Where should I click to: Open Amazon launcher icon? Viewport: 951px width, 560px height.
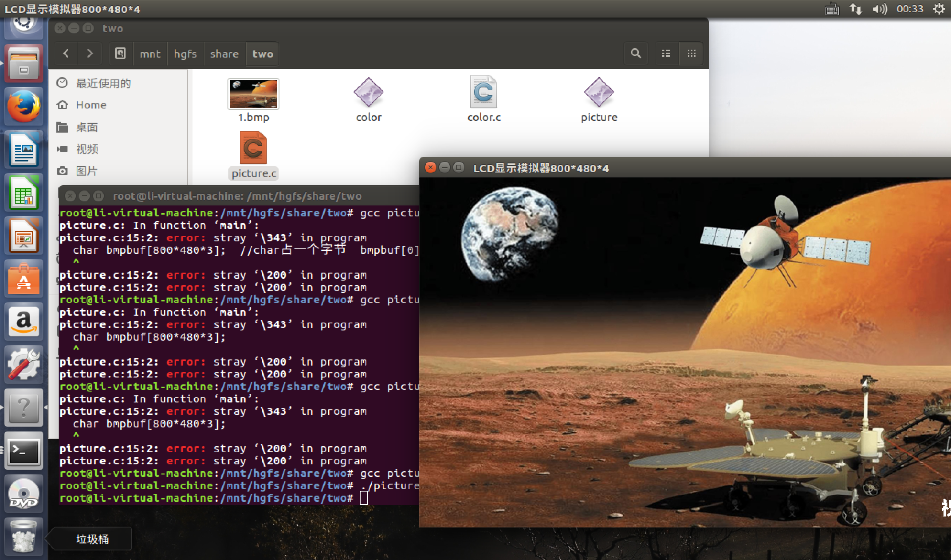click(x=23, y=322)
